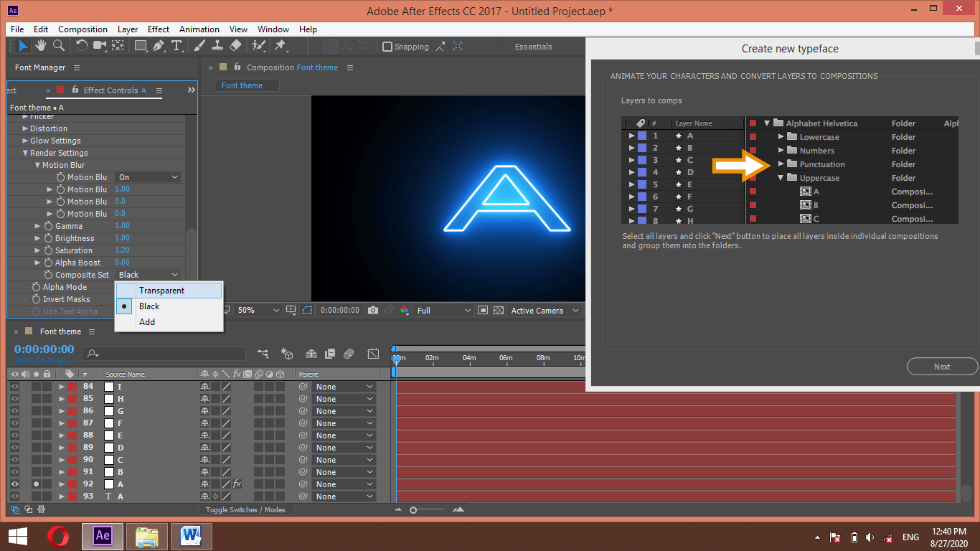Open the 50% magnification dropdown
Viewport: 980px width, 551px height.
pyautogui.click(x=258, y=311)
